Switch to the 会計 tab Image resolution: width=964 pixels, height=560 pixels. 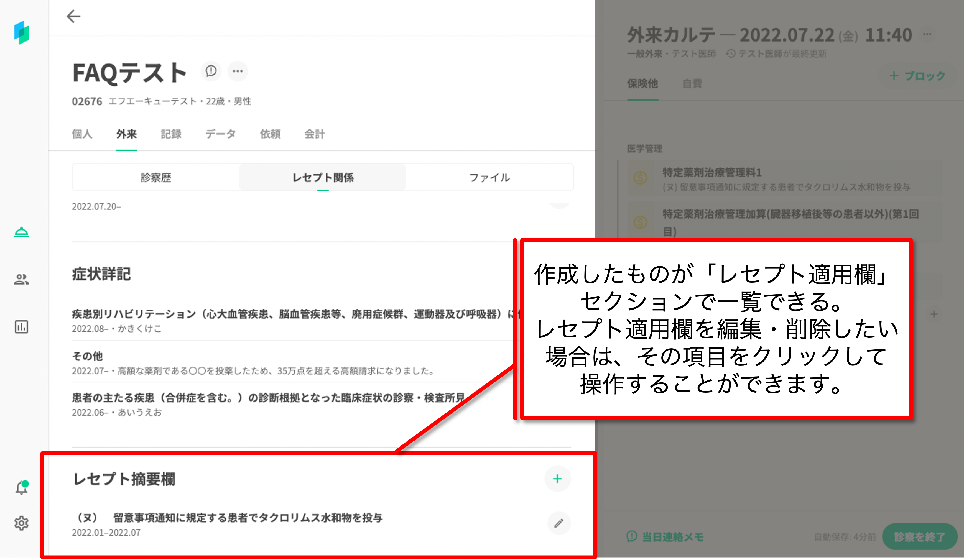coord(314,134)
